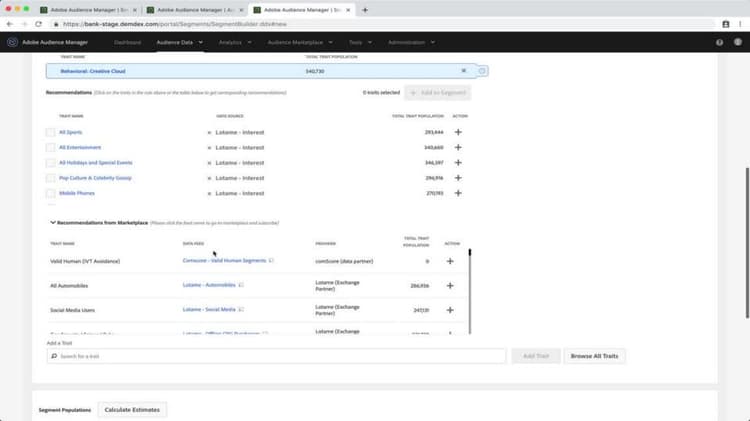This screenshot has height=421, width=750.
Task: Click the Valid Human (IVT Avoidance) trait name
Action: click(x=85, y=261)
